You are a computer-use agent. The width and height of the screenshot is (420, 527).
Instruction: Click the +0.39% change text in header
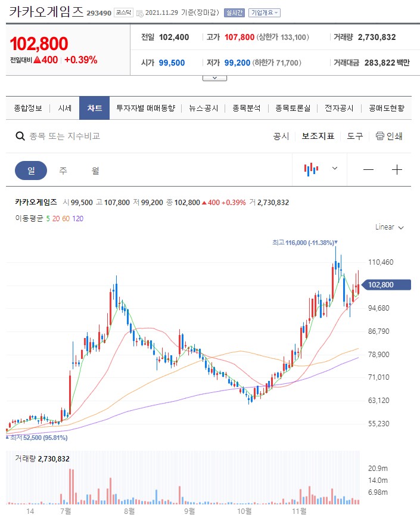click(80, 60)
